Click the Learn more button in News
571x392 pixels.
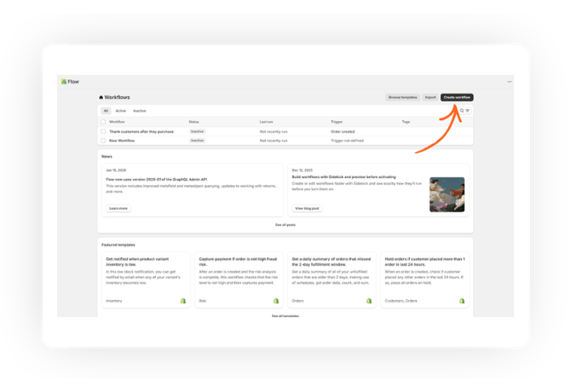[118, 208]
